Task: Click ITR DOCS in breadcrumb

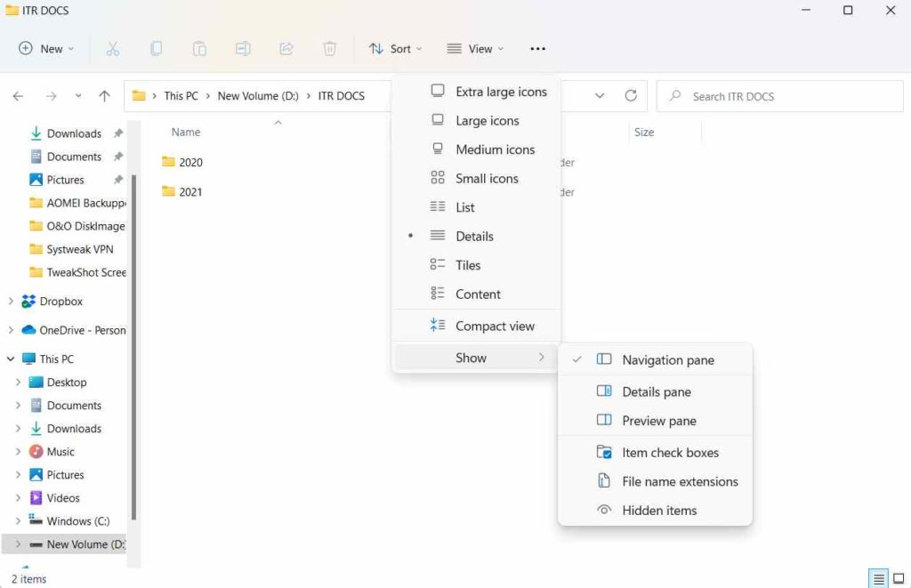Action: [x=341, y=96]
